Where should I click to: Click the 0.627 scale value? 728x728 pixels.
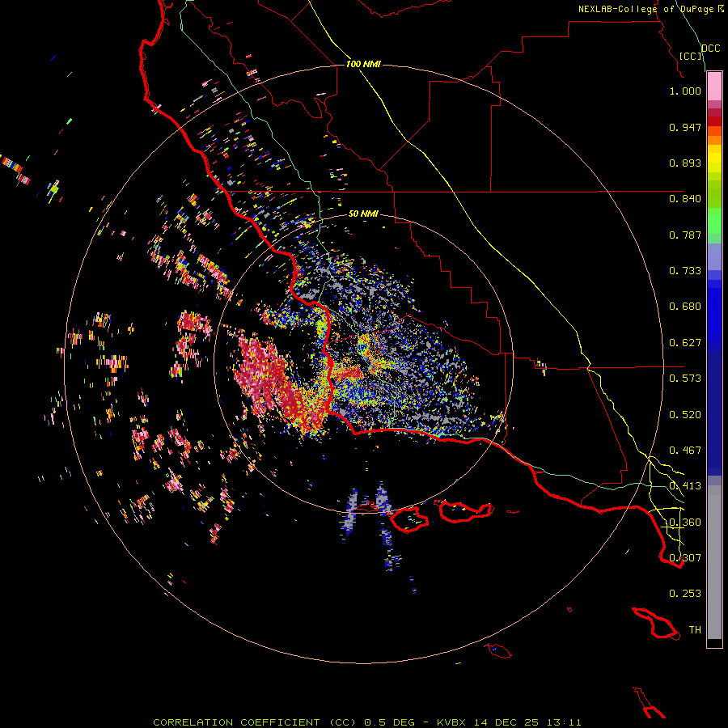685,343
